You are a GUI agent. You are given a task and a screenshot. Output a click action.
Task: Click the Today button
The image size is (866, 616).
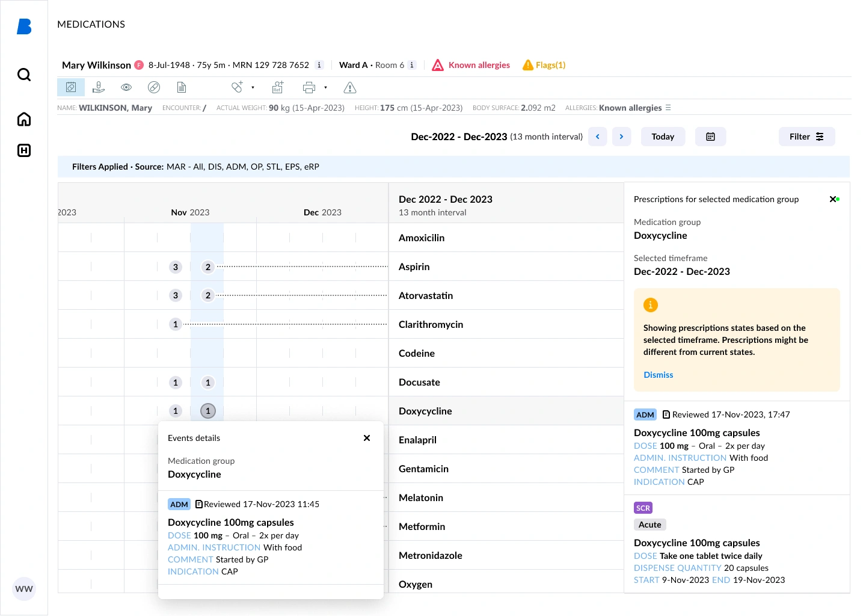click(663, 137)
